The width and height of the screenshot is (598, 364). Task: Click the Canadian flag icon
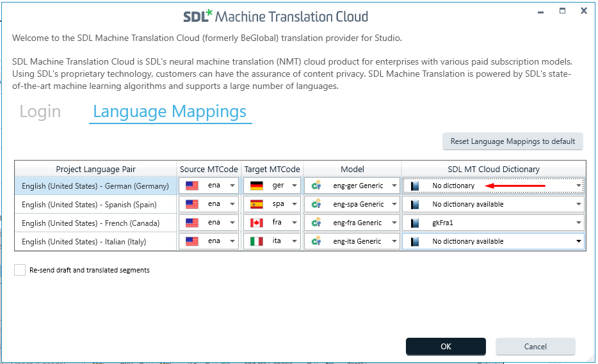[257, 223]
